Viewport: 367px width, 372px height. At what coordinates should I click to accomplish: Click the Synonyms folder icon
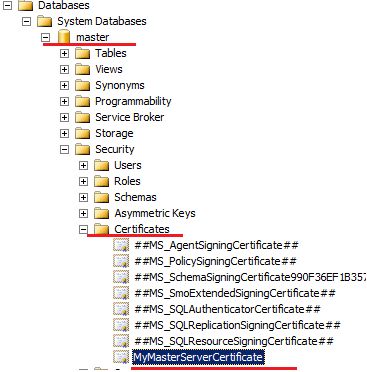pos(82,85)
